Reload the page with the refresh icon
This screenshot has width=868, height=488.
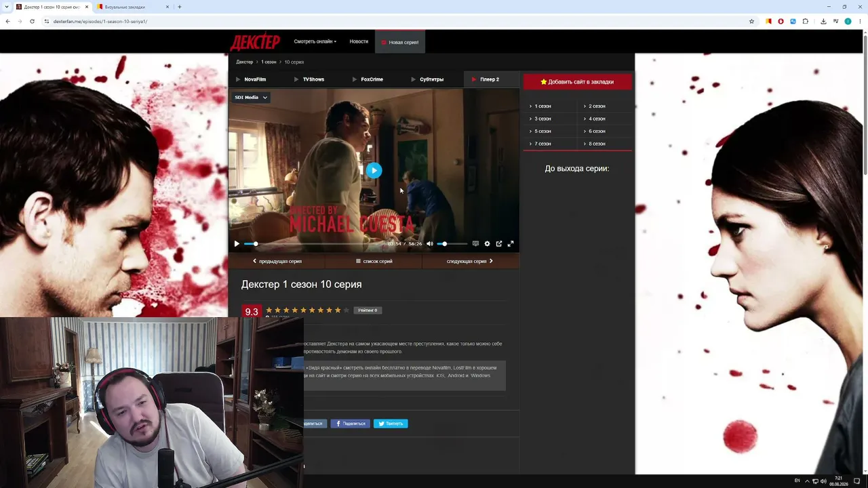[32, 21]
